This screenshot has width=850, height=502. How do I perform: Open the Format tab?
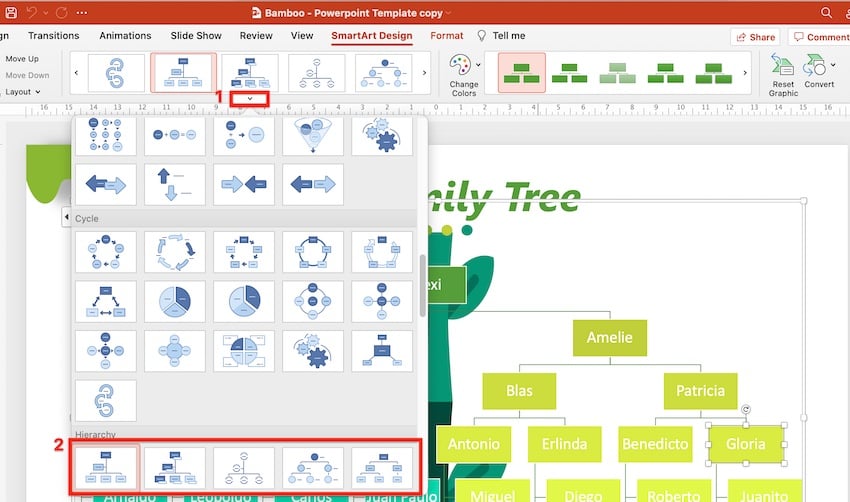(x=447, y=36)
